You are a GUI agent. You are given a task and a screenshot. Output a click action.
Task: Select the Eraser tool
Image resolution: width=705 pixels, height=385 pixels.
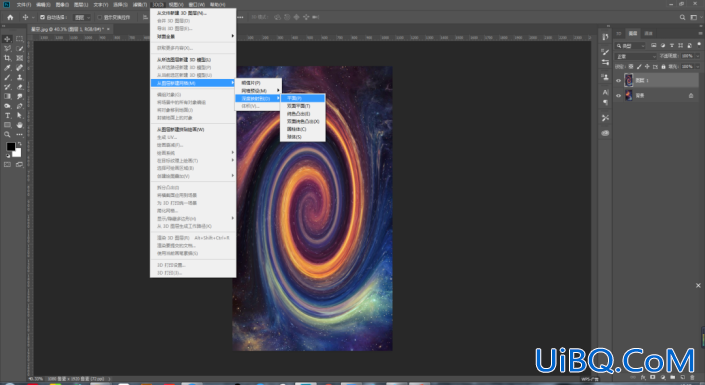20,87
